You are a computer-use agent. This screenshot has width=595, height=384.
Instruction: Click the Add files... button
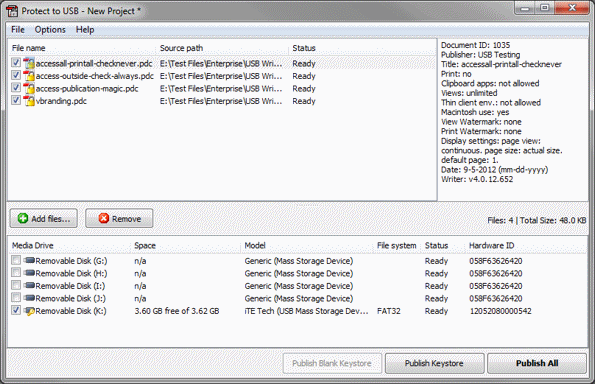(44, 219)
